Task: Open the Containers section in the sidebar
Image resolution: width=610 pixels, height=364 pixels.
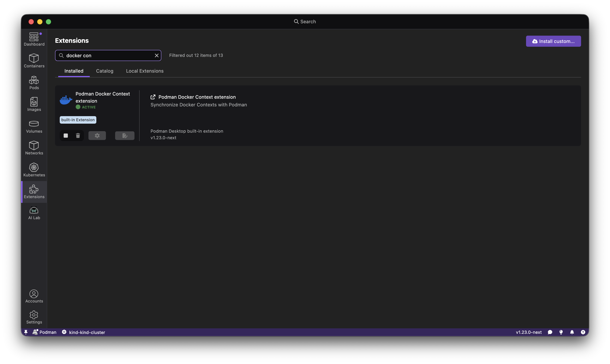Action: click(34, 61)
